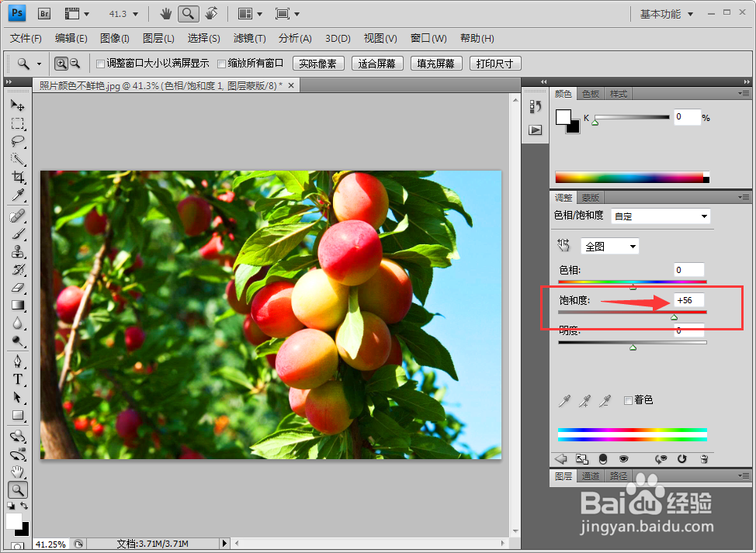
Task: Choose the zoom-out mode button
Action: click(x=75, y=63)
